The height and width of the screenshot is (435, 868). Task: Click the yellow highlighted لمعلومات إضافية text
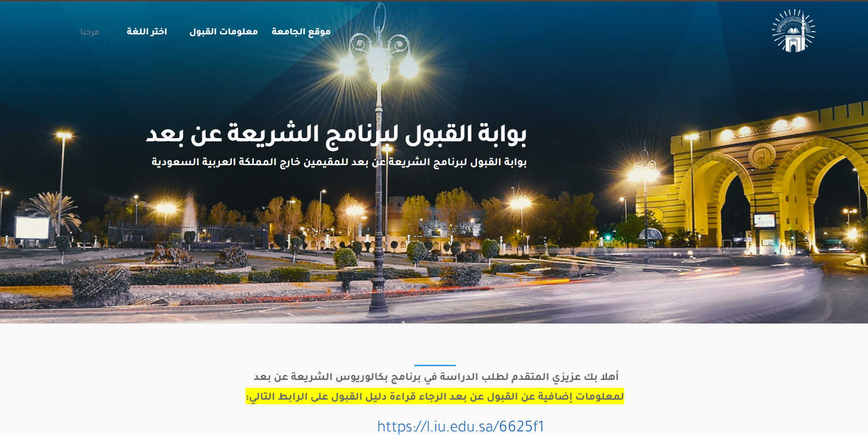coord(435,396)
